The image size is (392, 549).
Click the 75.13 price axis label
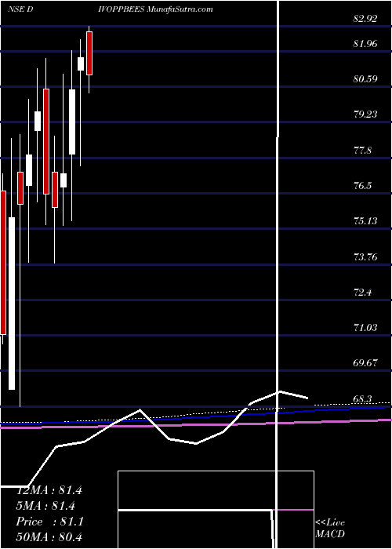tap(365, 221)
